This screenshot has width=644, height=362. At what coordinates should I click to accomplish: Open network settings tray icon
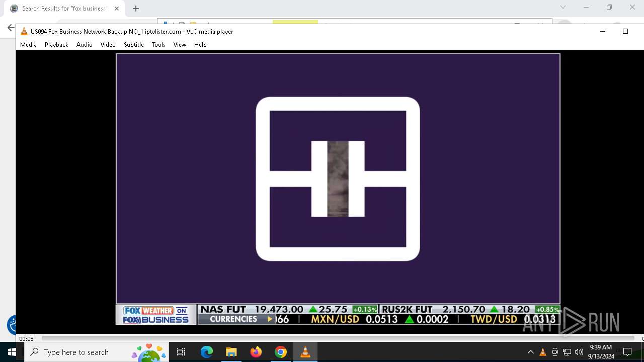click(x=567, y=352)
